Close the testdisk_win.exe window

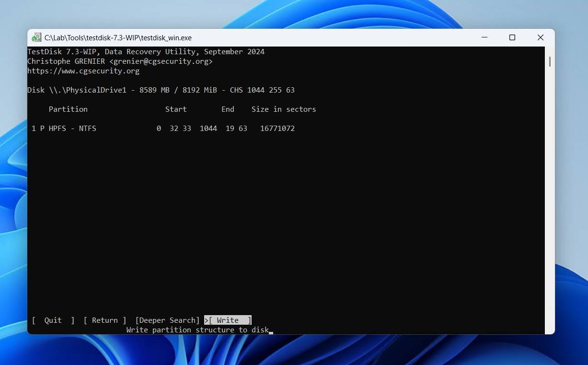pyautogui.click(x=540, y=37)
